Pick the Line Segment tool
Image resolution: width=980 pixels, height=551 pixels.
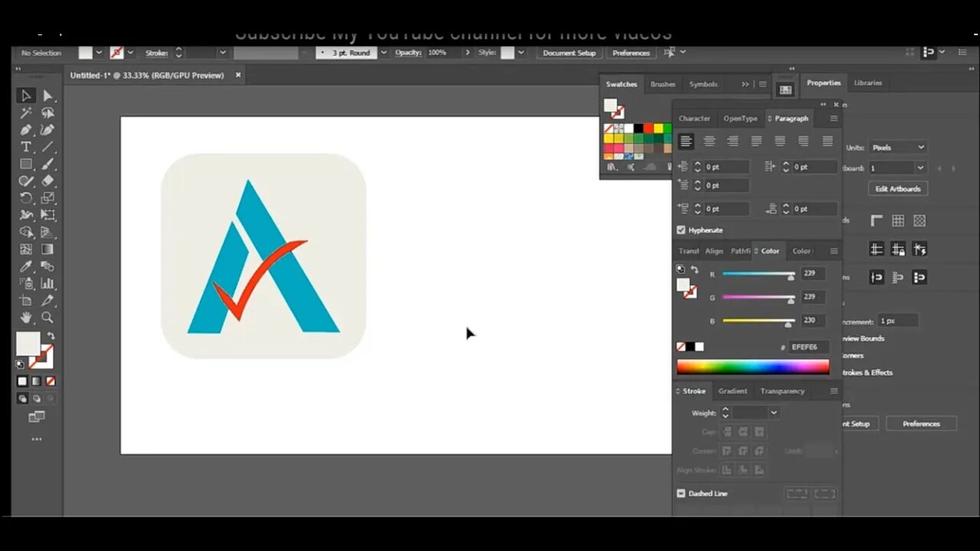point(47,146)
